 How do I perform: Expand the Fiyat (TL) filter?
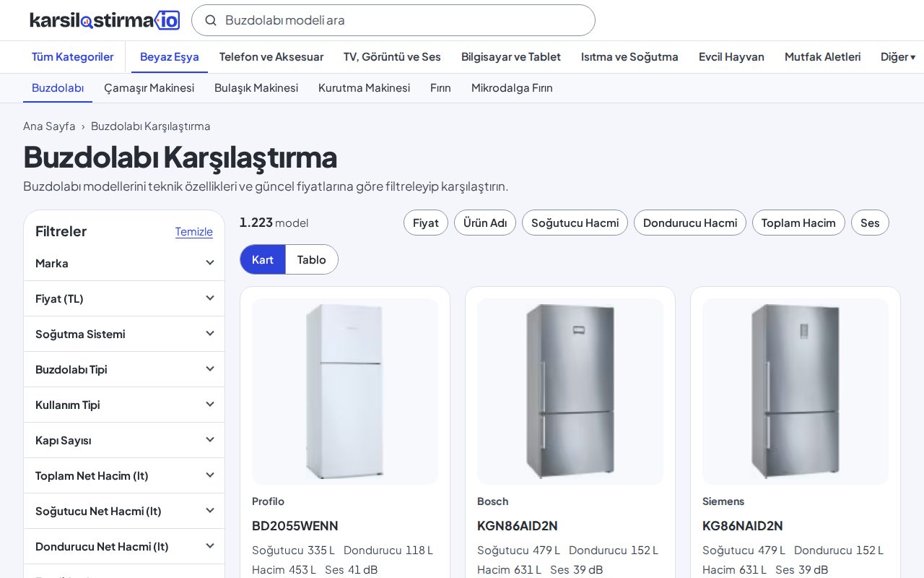pyautogui.click(x=124, y=298)
